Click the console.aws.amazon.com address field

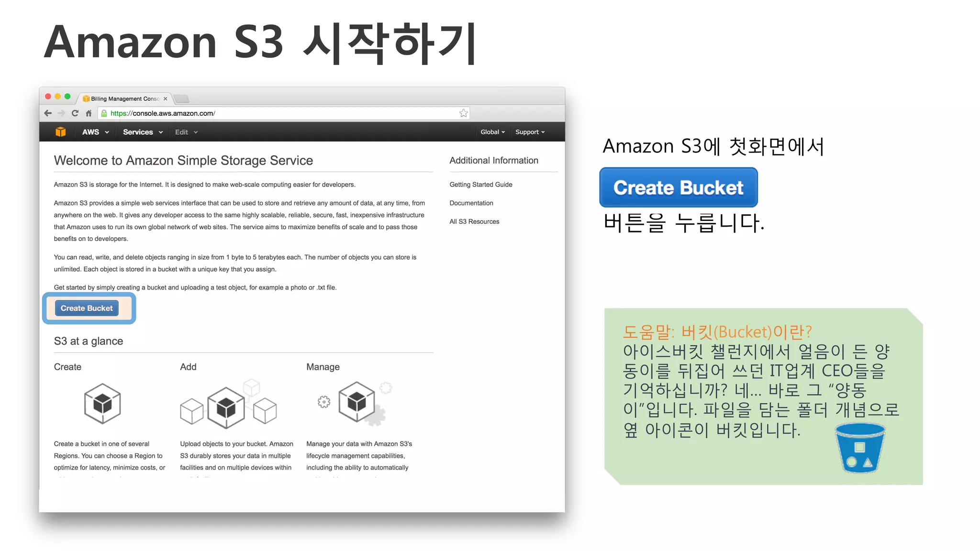(283, 113)
